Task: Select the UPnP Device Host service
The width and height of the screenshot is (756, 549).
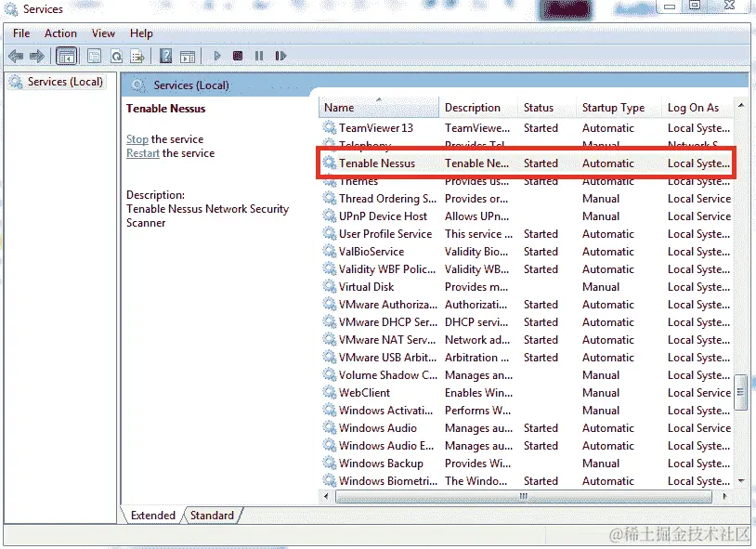Action: click(383, 216)
